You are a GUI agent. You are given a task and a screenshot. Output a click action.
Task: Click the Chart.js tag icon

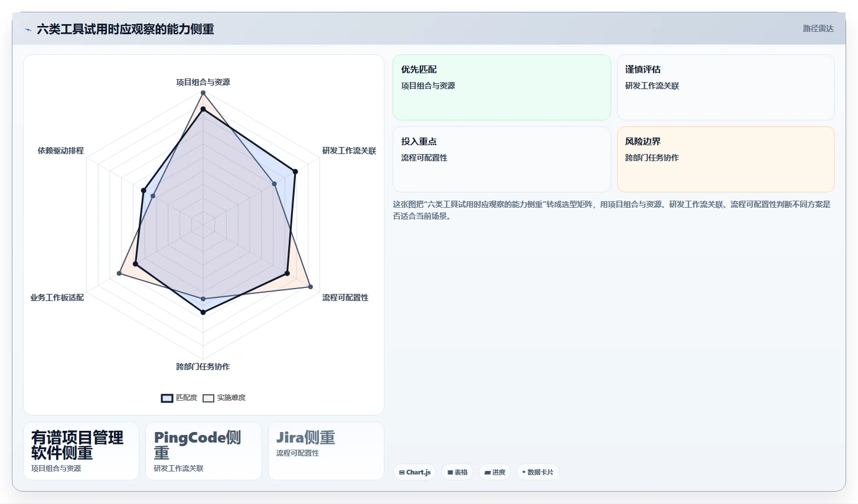coord(402,472)
